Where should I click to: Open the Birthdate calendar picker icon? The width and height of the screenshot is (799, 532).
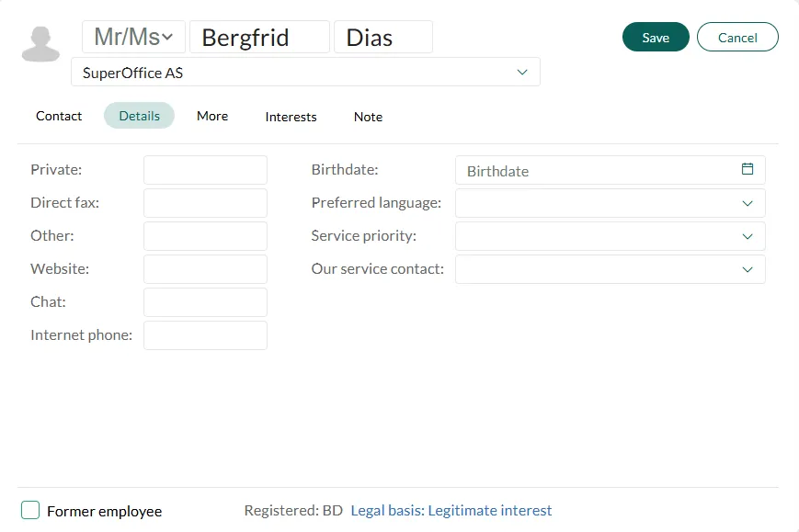click(748, 170)
